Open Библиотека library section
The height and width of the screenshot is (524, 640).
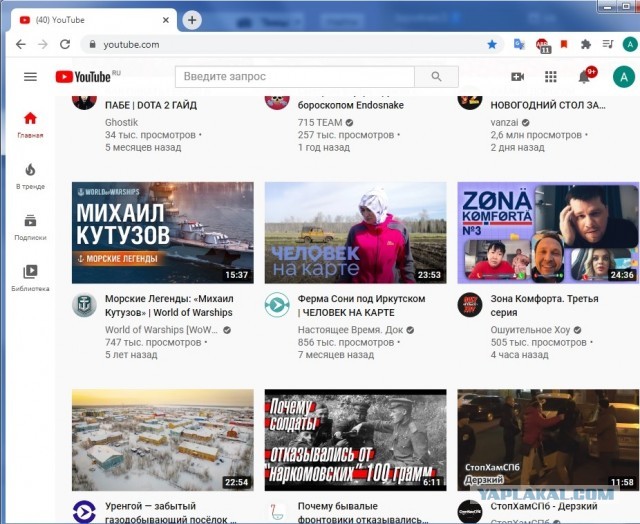tap(30, 278)
